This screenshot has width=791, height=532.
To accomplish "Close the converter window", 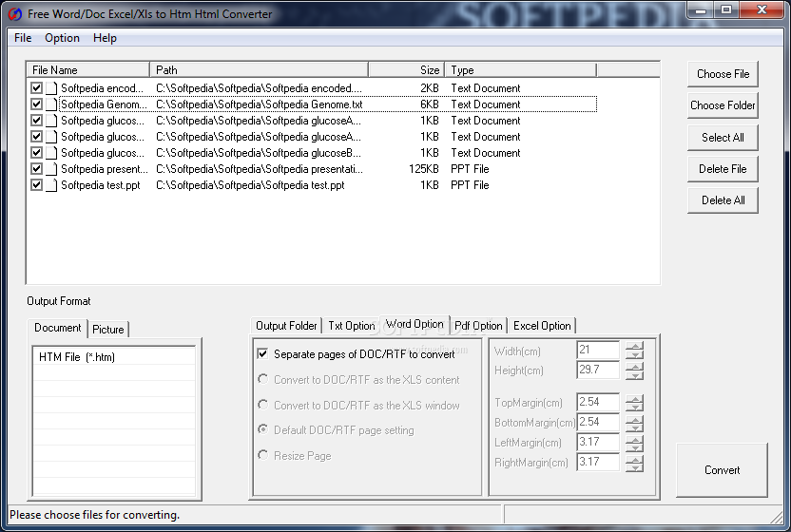I will [762, 9].
